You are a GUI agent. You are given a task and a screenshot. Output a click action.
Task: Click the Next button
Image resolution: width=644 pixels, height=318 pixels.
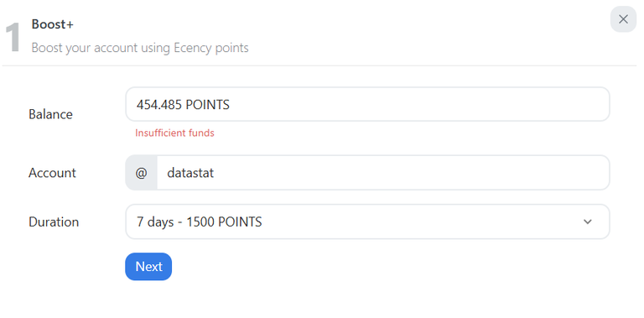point(148,267)
